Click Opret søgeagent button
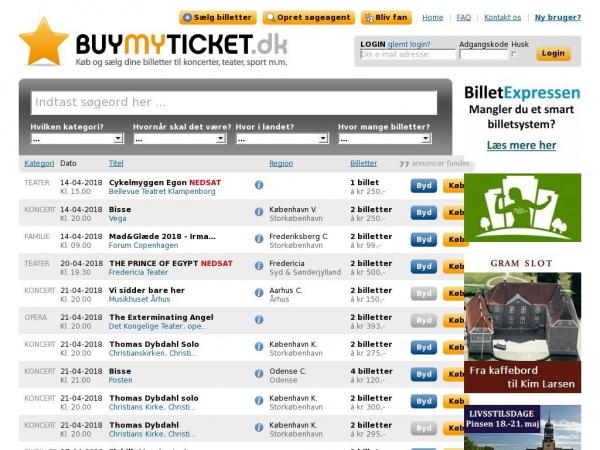The width and height of the screenshot is (600, 450). pos(308,18)
